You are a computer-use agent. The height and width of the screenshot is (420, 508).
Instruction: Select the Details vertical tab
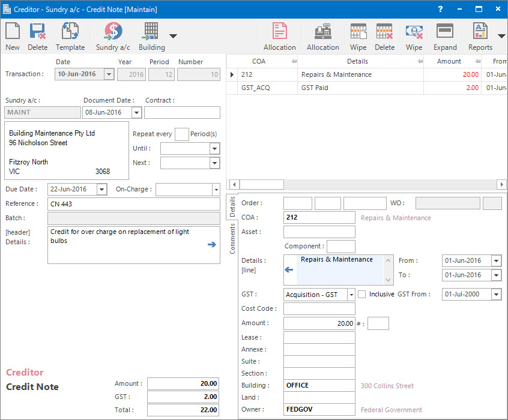[233, 207]
